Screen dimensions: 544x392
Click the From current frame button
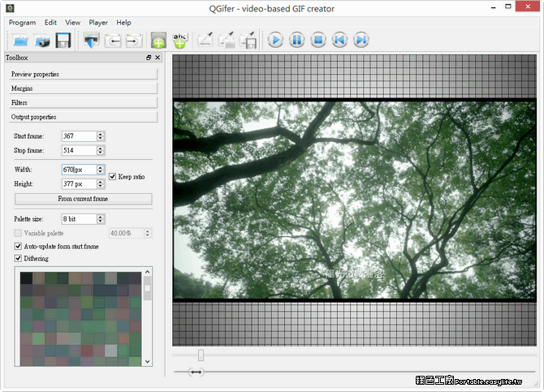(x=84, y=199)
